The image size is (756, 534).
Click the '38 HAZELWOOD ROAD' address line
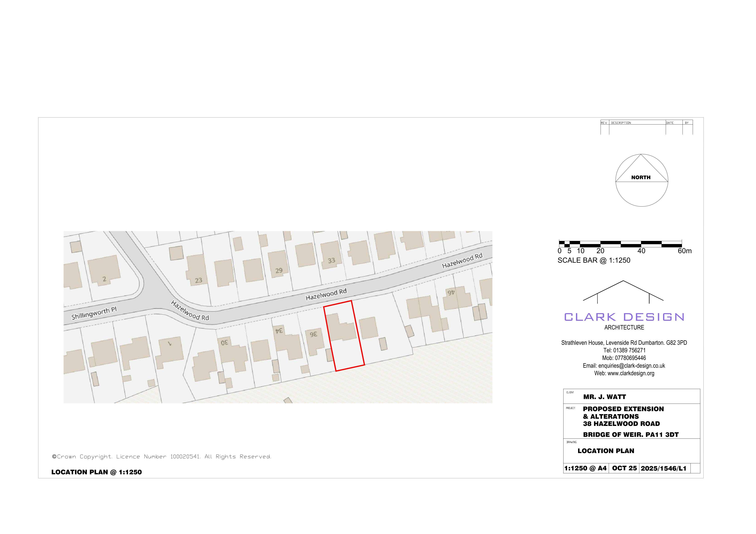point(621,424)
